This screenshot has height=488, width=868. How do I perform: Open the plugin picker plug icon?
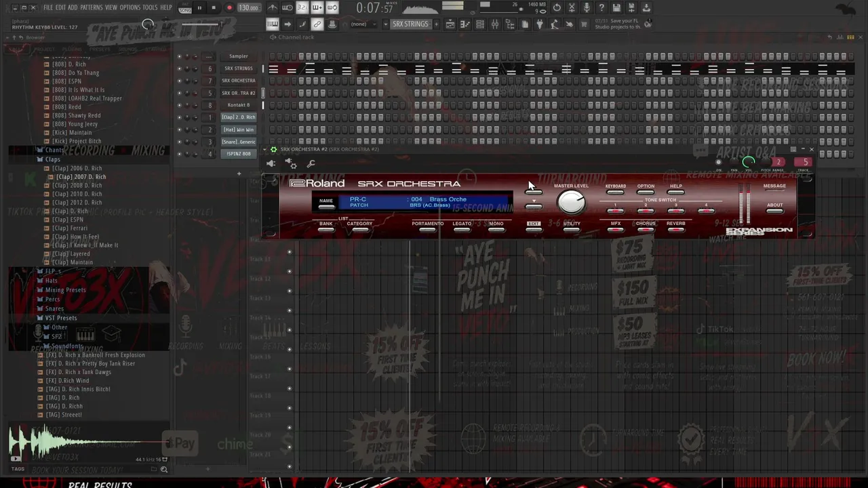click(x=540, y=24)
